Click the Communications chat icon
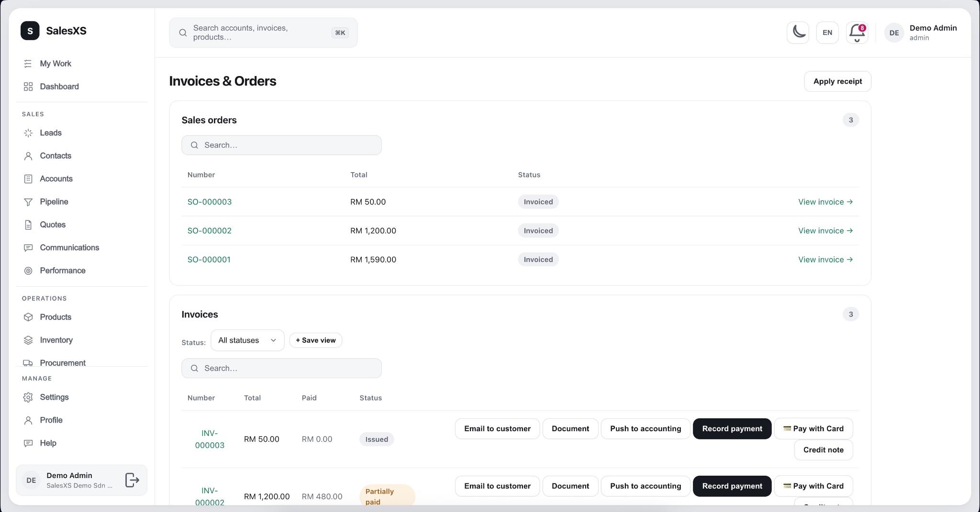Screen dimensions: 980x512 [28, 248]
